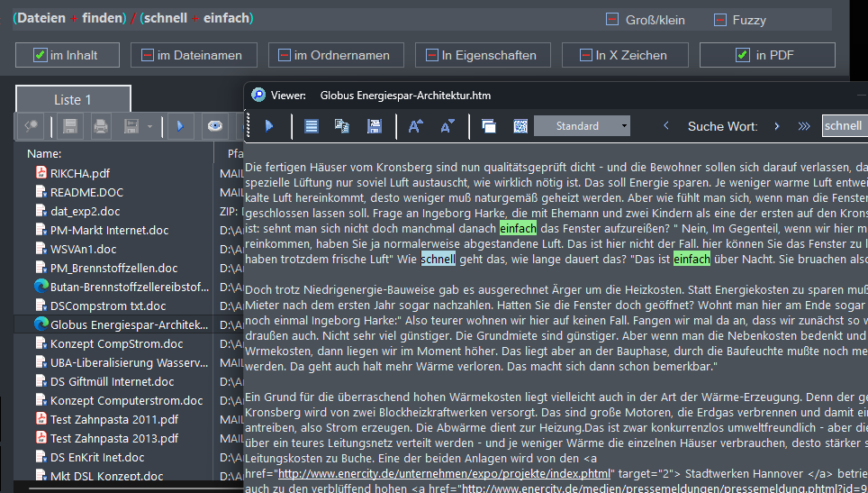
Task: Select PM-Markt Internet.doc in the list
Action: [x=110, y=230]
